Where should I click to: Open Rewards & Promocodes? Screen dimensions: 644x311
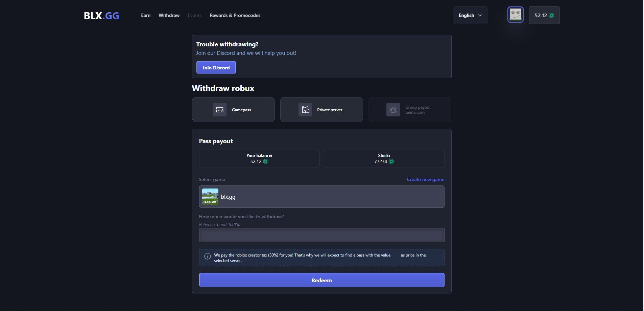point(235,15)
